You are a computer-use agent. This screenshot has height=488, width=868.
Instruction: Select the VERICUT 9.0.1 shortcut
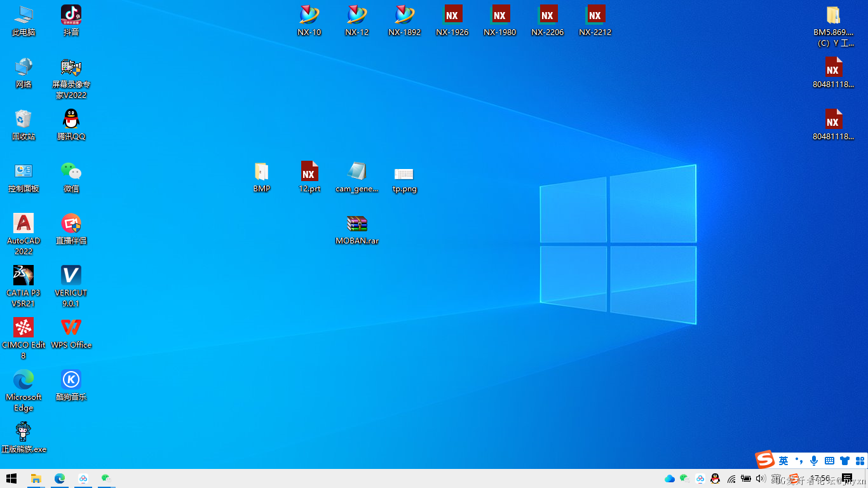point(71,287)
